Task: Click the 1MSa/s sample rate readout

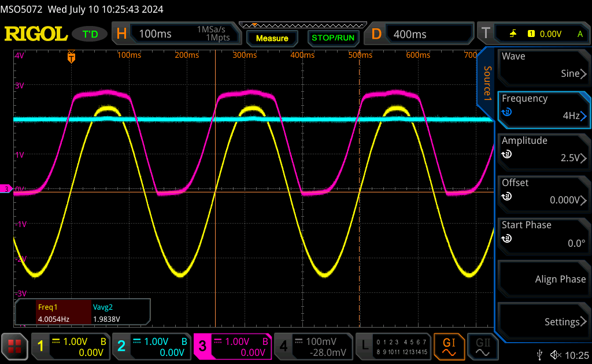Action: [211, 29]
